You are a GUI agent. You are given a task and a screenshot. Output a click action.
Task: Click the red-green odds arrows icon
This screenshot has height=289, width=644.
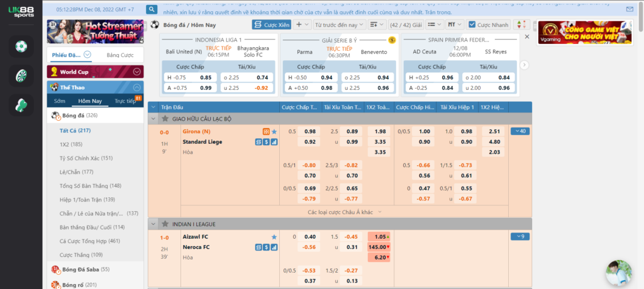click(520, 25)
